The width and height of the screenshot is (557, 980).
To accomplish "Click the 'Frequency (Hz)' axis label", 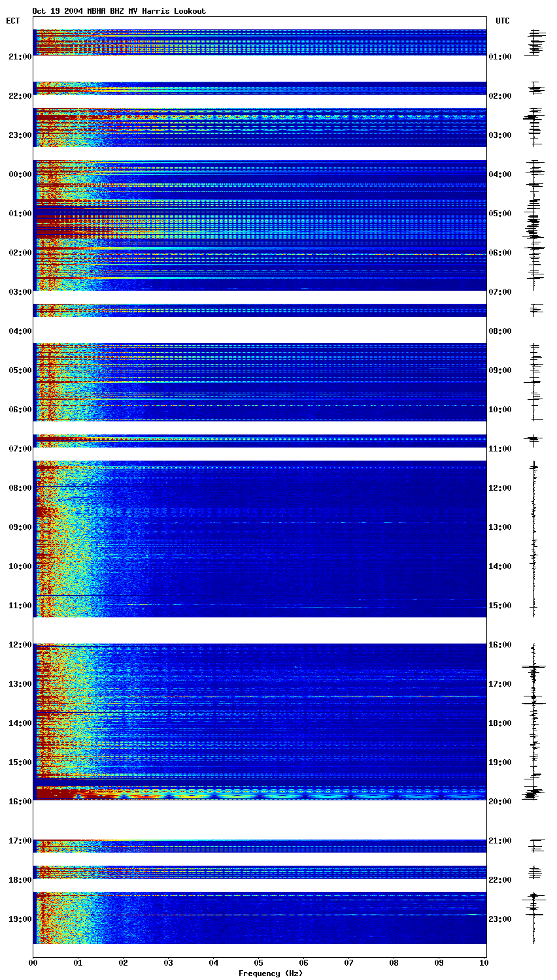I will click(271, 973).
